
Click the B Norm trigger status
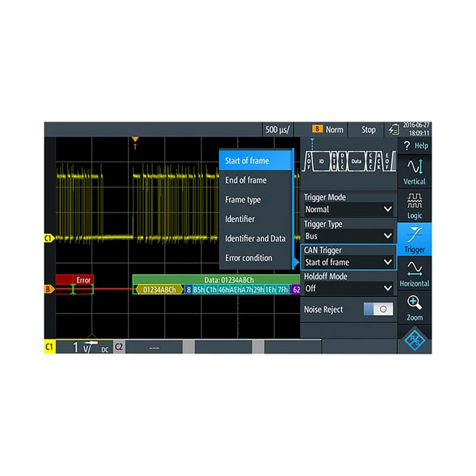(327, 130)
